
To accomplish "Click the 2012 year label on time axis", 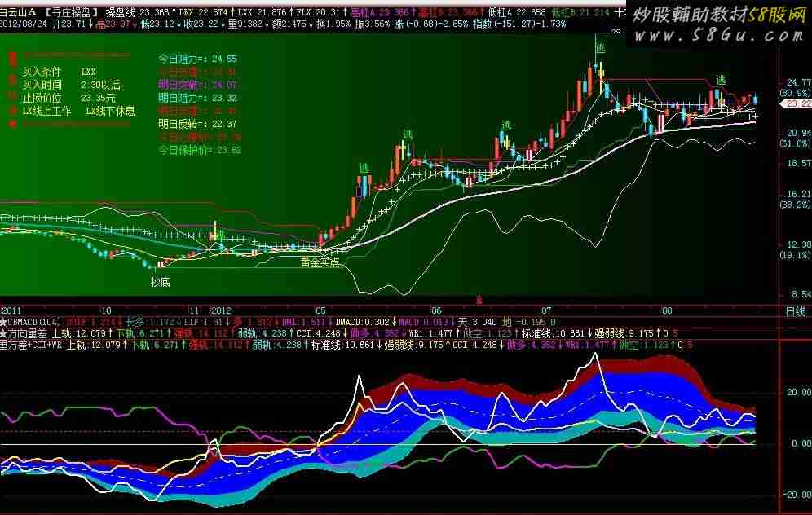I will (221, 310).
